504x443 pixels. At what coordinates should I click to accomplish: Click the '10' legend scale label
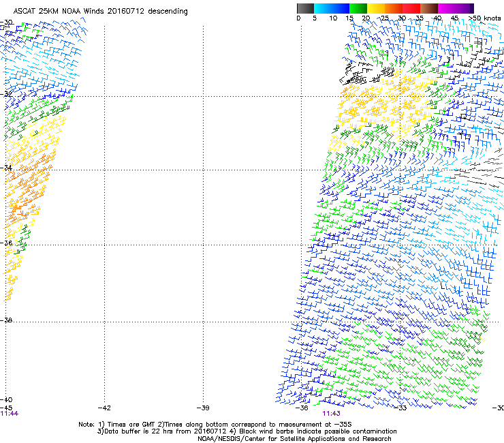tap(333, 18)
